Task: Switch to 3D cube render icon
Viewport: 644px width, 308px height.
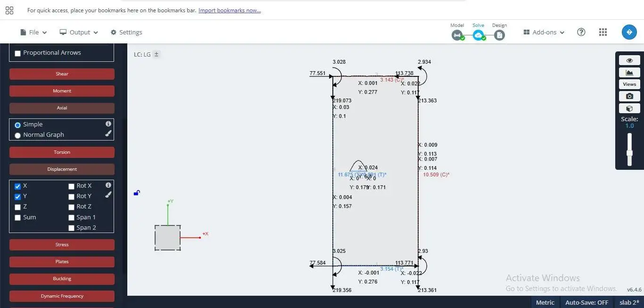Action: pos(629,108)
